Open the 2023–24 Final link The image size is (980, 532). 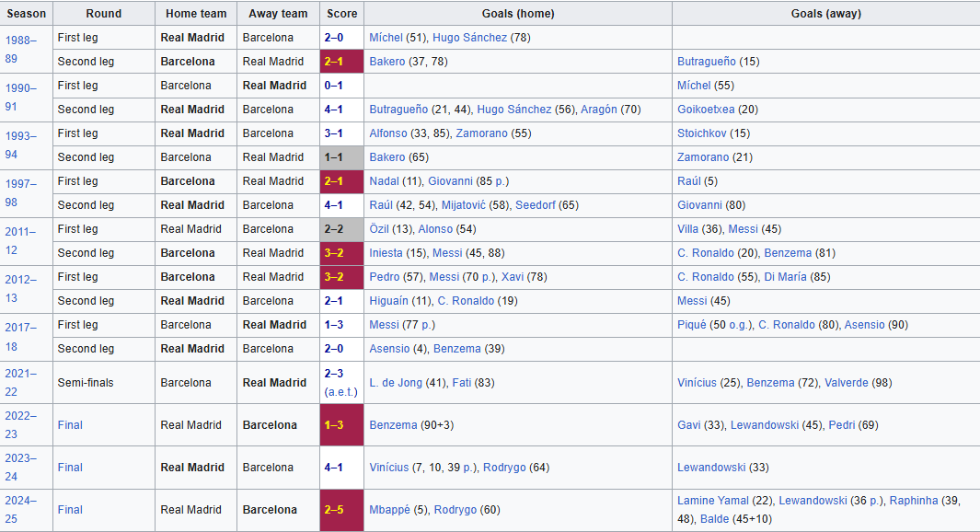click(x=70, y=468)
